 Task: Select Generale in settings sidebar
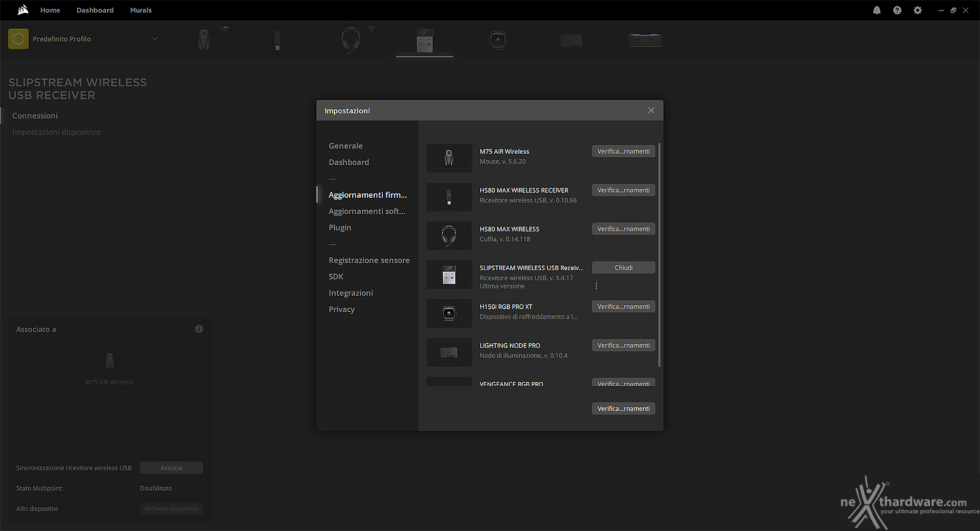click(x=345, y=146)
